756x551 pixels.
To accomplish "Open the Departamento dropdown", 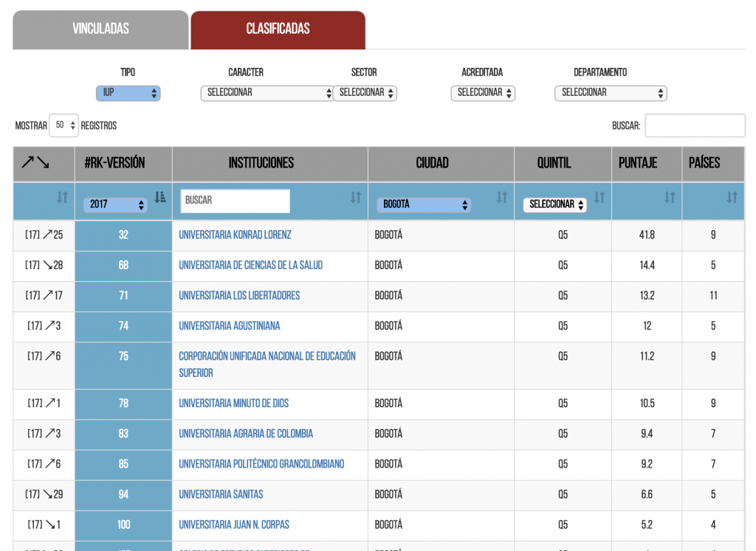I will coord(611,93).
